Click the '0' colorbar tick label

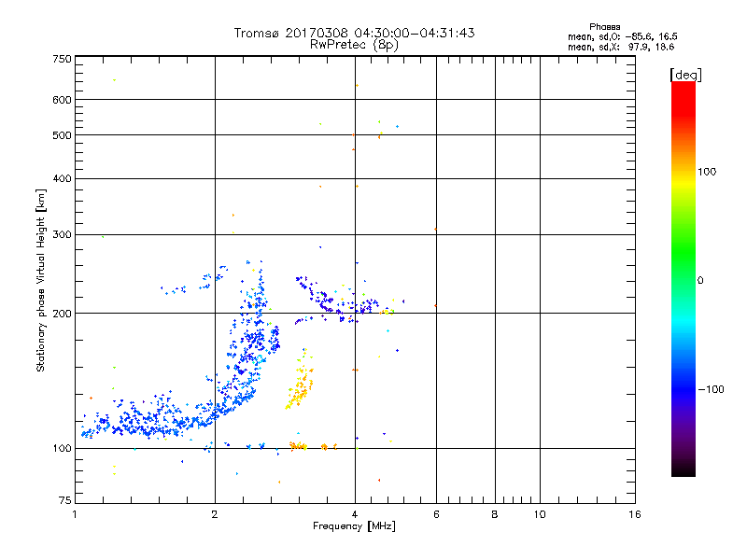[x=700, y=281]
